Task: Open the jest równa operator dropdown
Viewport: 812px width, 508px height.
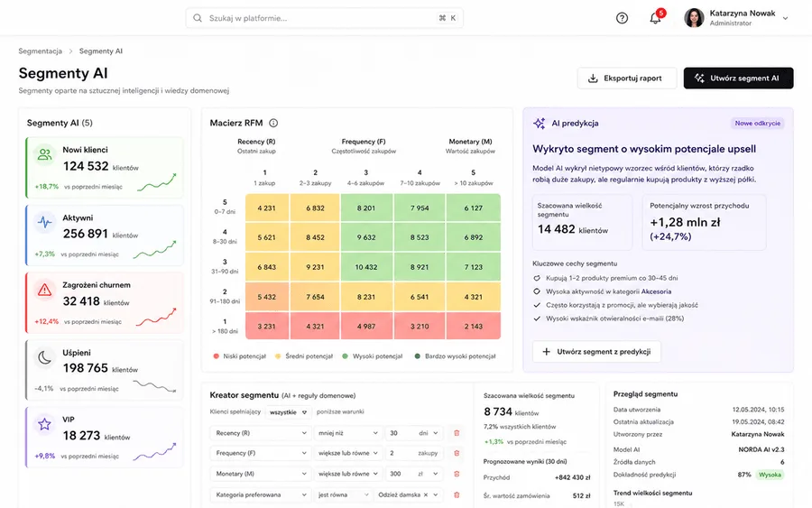Action: tap(343, 494)
